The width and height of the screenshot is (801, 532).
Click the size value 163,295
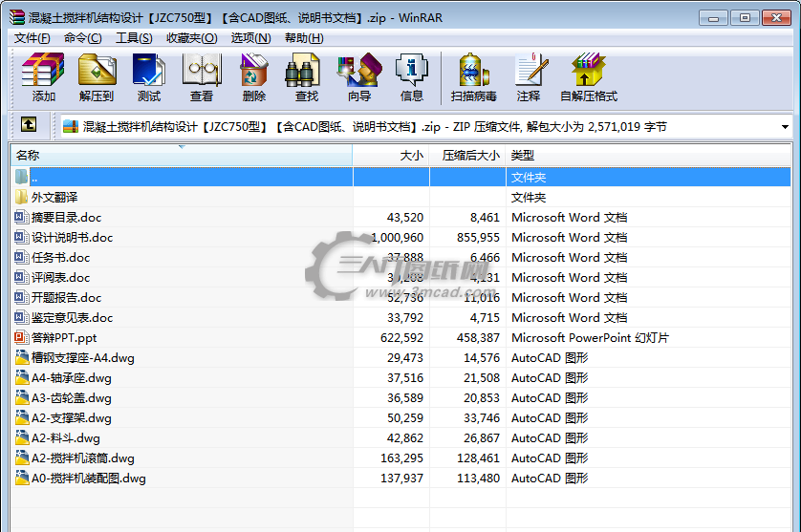click(x=401, y=458)
